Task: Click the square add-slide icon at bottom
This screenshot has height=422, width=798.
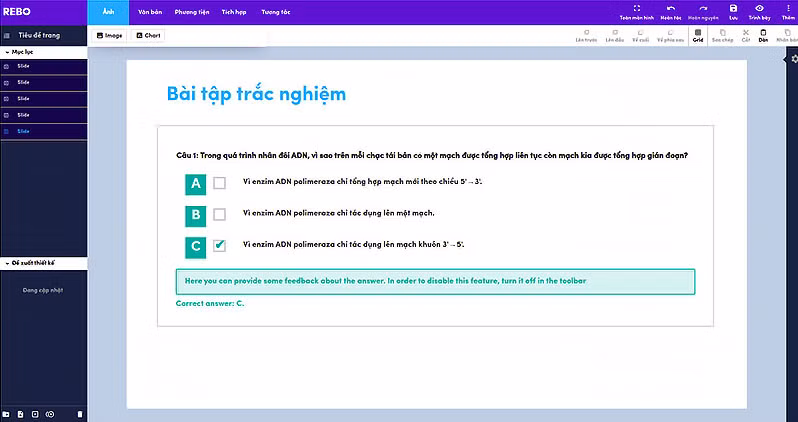Action: [x=35, y=414]
